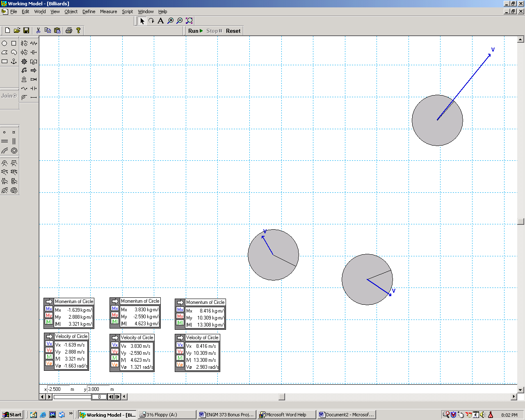Viewport: 525px width, 420px height.
Task: Select the Motor tool
Action: pos(24,80)
